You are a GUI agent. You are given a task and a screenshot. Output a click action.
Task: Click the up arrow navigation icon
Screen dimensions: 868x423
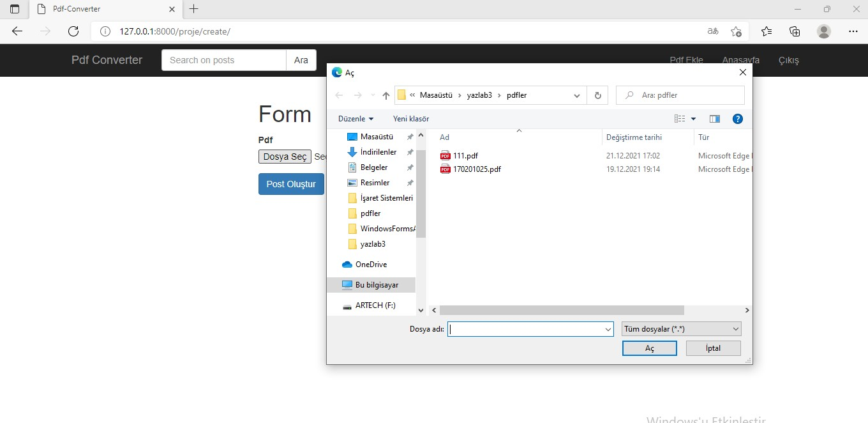pos(385,95)
